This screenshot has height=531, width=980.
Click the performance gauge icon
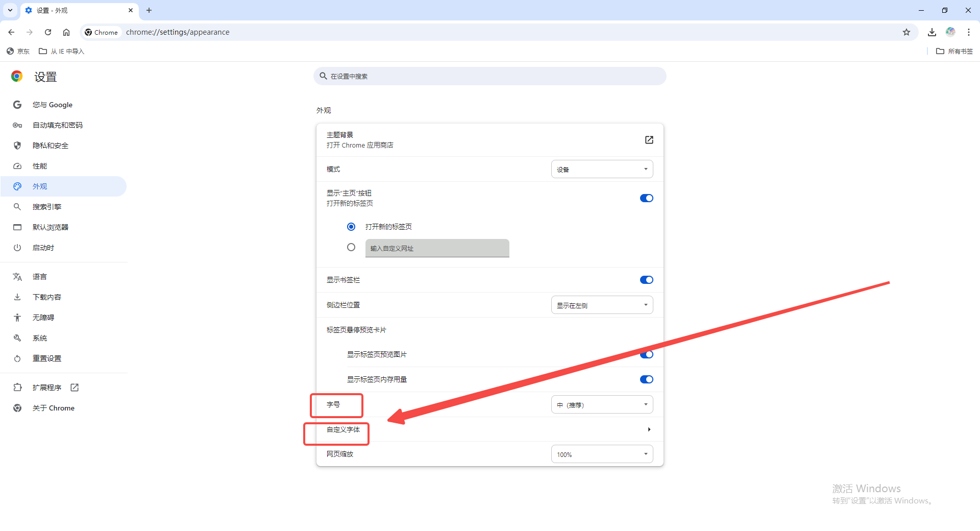click(x=17, y=166)
